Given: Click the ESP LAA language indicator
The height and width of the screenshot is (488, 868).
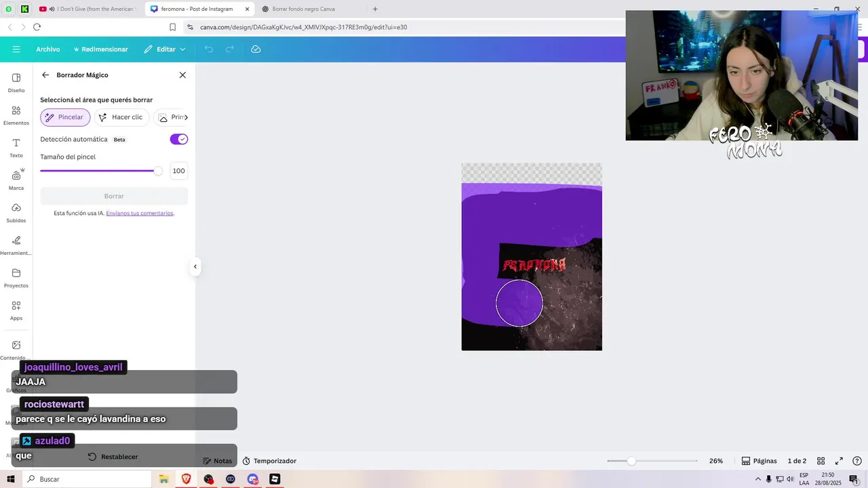Looking at the screenshot, I should 804,479.
